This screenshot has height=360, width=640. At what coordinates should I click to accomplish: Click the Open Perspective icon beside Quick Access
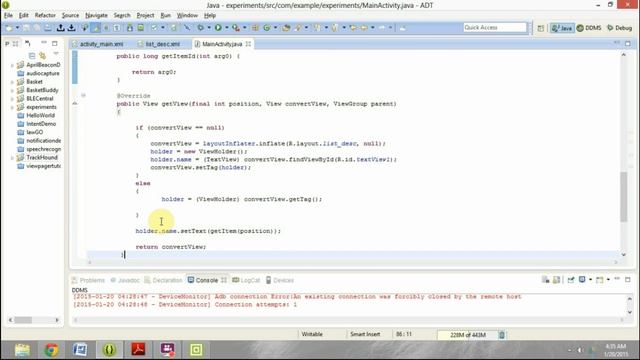pyautogui.click(x=540, y=28)
